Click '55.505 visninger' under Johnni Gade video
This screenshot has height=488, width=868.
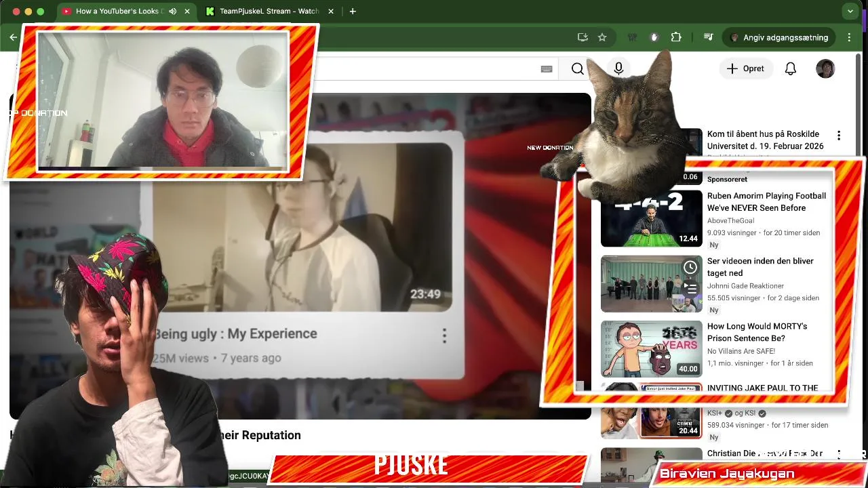(734, 298)
